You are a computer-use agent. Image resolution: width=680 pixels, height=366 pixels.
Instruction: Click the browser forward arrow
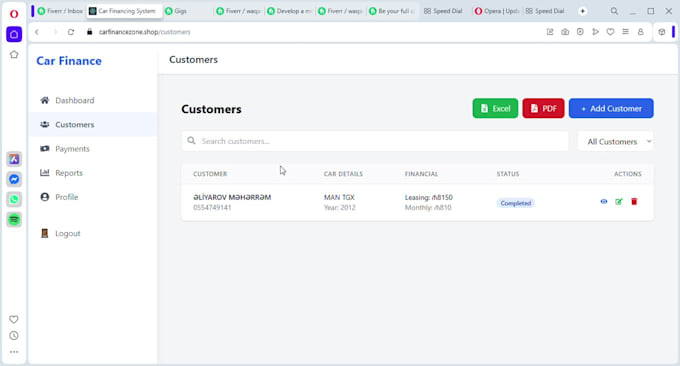coord(55,32)
